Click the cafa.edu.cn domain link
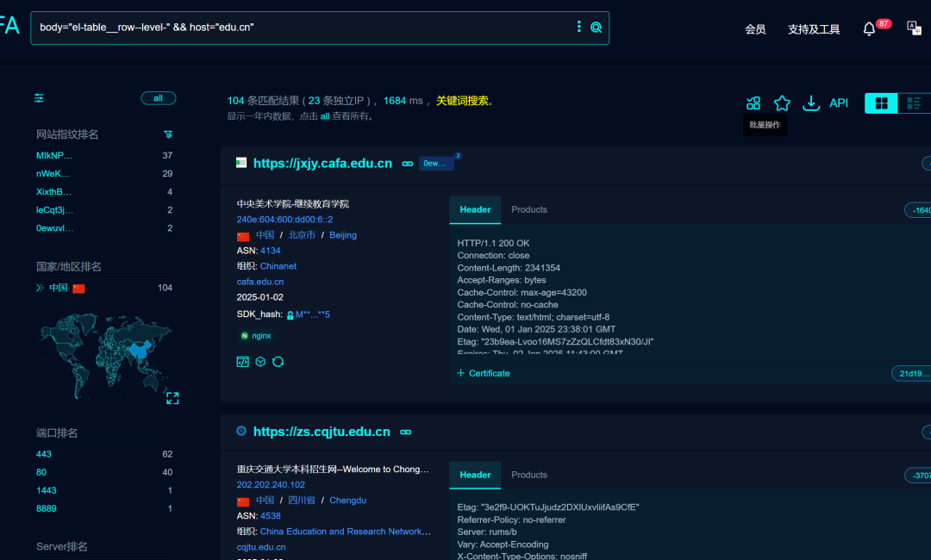Image resolution: width=931 pixels, height=560 pixels. point(260,282)
